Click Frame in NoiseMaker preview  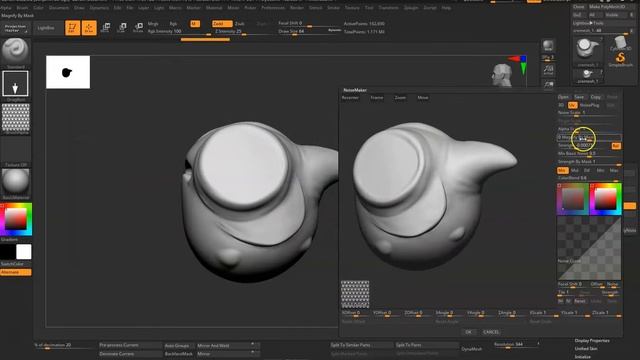(x=377, y=98)
